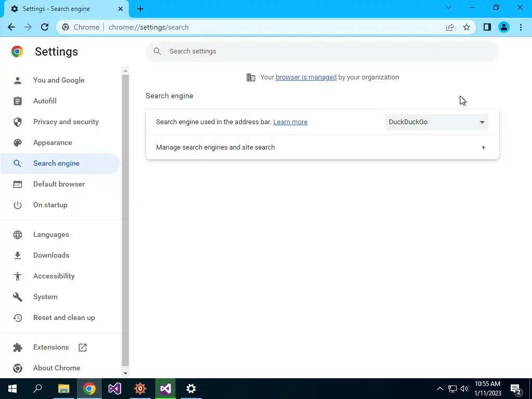Click the Chrome icon in taskbar
Screen dimensions: 532x399
click(89, 389)
